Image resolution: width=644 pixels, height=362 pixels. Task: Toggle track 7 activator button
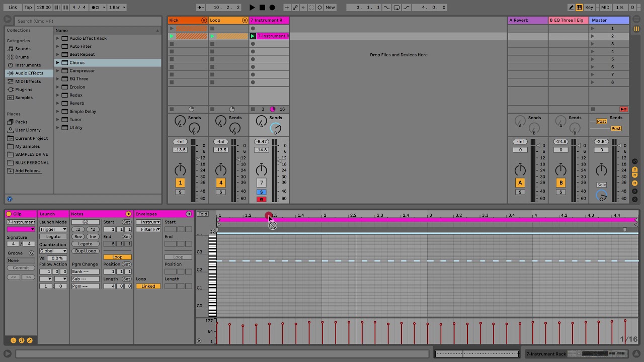click(x=261, y=183)
